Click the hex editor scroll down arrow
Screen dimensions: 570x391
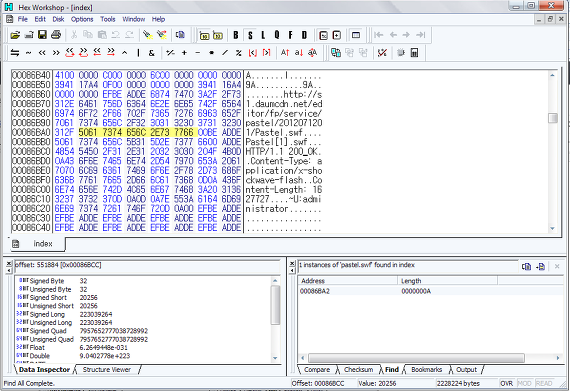click(553, 229)
